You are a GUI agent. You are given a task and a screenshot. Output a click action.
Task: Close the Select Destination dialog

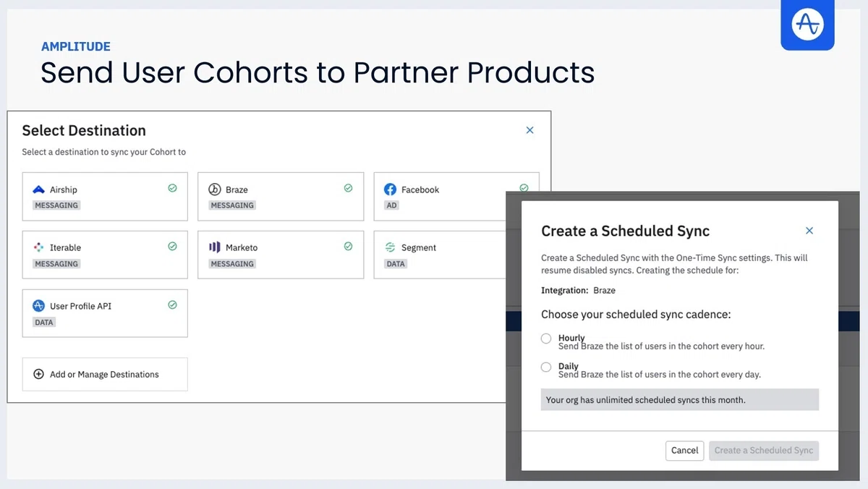click(529, 130)
